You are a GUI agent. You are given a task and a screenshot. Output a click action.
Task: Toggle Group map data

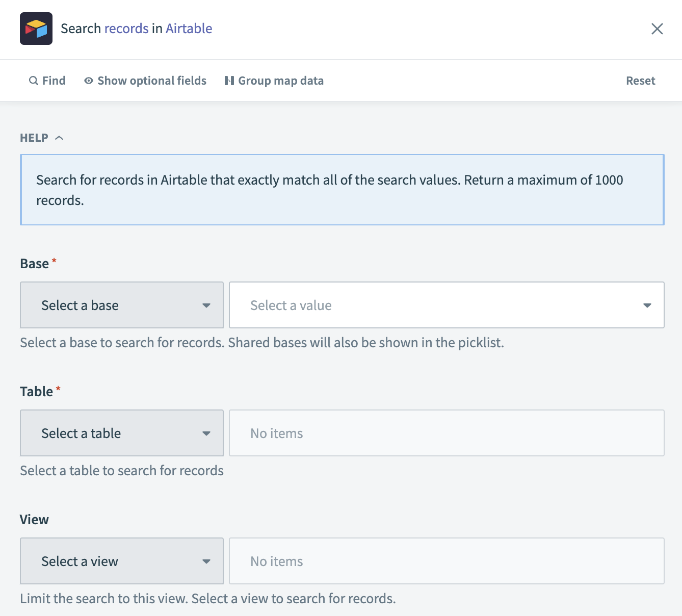point(280,81)
